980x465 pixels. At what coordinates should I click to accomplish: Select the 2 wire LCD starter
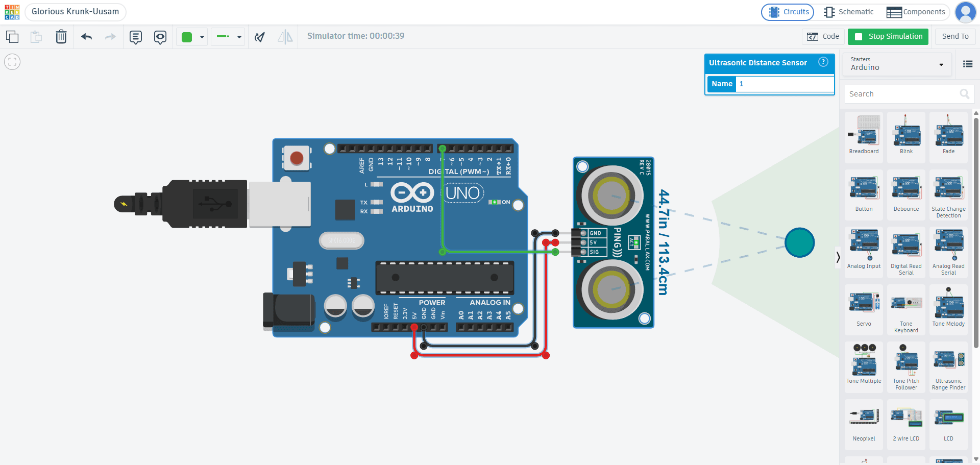click(906, 424)
